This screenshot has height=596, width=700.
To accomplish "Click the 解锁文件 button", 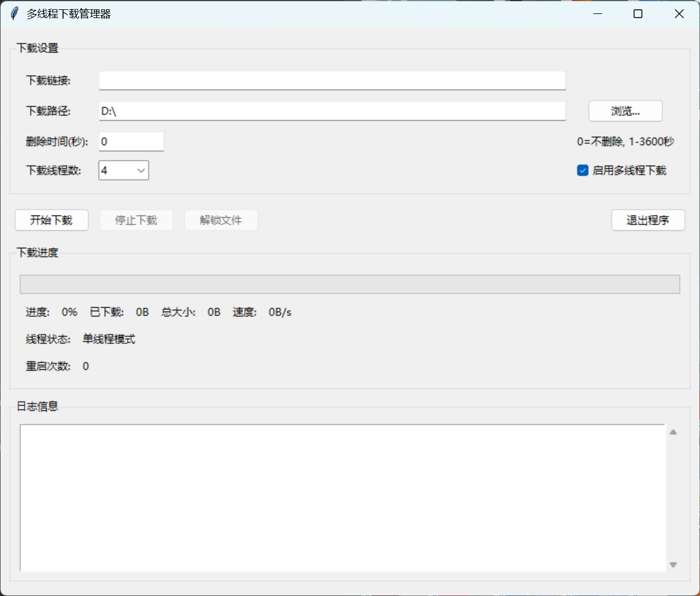I will pyautogui.click(x=221, y=220).
